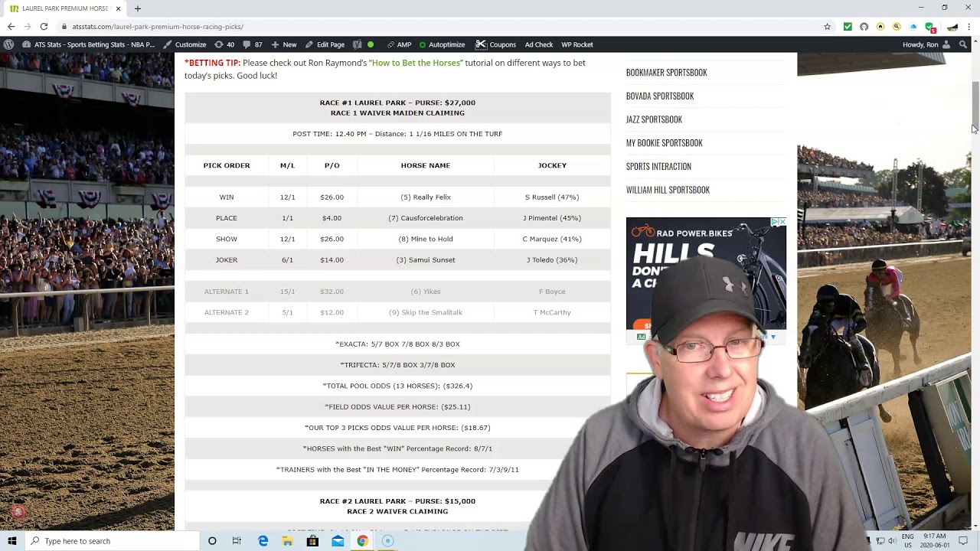Open the New content menu
This screenshot has height=551, width=980.
284,44
